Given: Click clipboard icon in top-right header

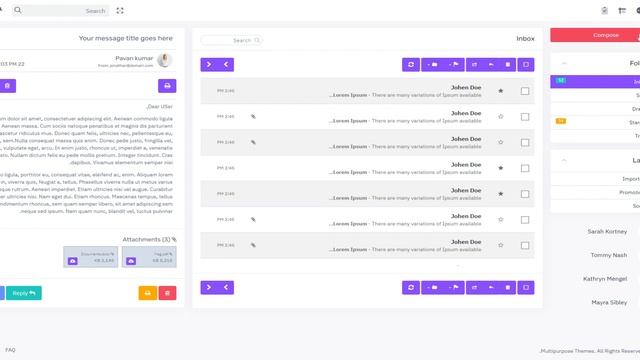Looking at the screenshot, I should (x=604, y=11).
